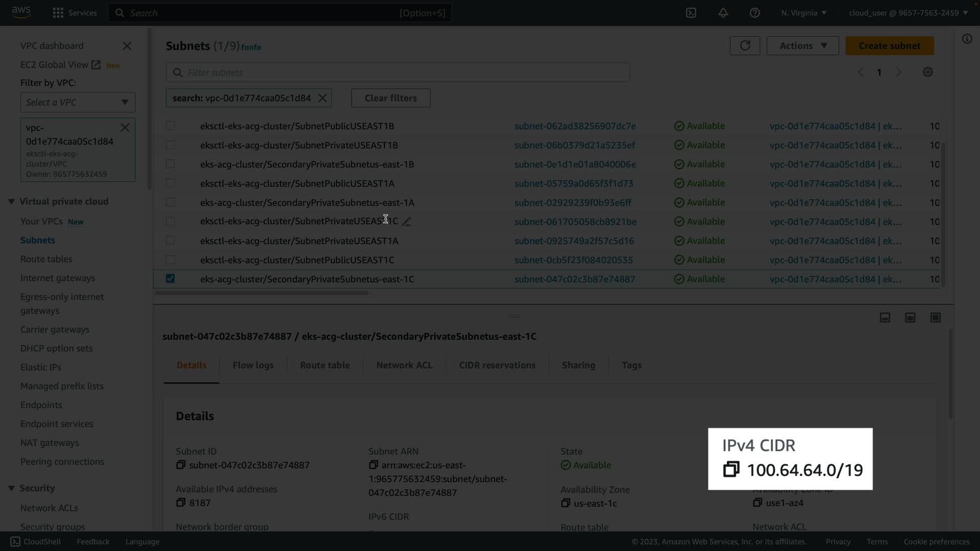Viewport: 980px width, 551px height.
Task: Collapse the Virtual private cloud section
Action: coord(11,202)
